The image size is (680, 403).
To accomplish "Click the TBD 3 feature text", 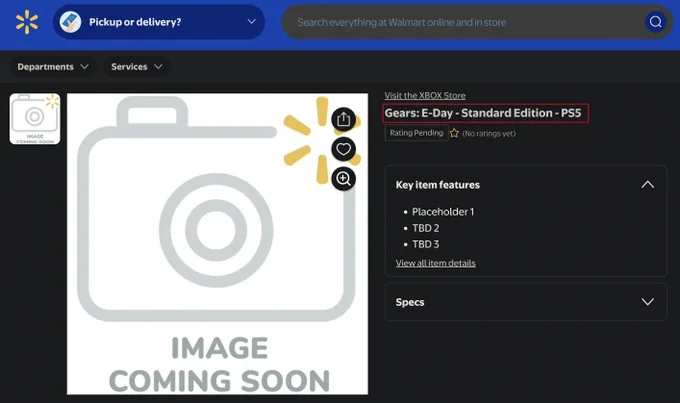I will coord(425,244).
